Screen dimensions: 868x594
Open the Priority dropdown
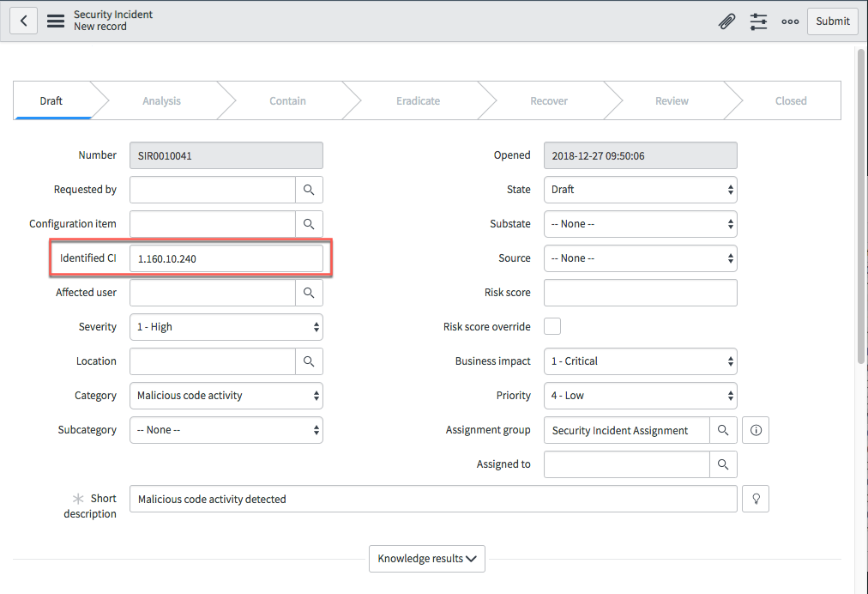(641, 396)
